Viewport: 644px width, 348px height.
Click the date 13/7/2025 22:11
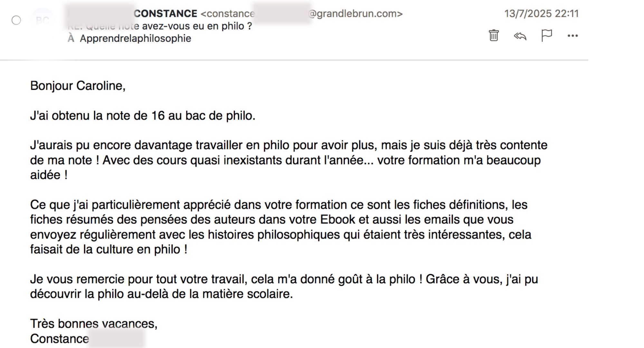tap(541, 14)
